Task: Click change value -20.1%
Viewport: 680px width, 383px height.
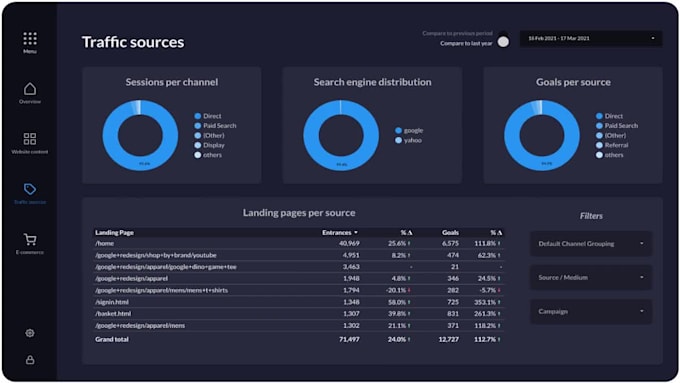Action: pyautogui.click(x=396, y=291)
